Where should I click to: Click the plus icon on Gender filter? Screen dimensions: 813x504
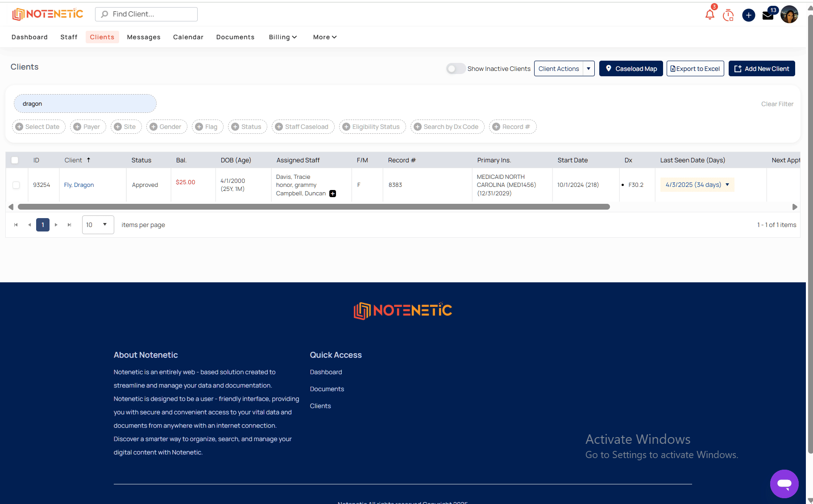coord(153,127)
